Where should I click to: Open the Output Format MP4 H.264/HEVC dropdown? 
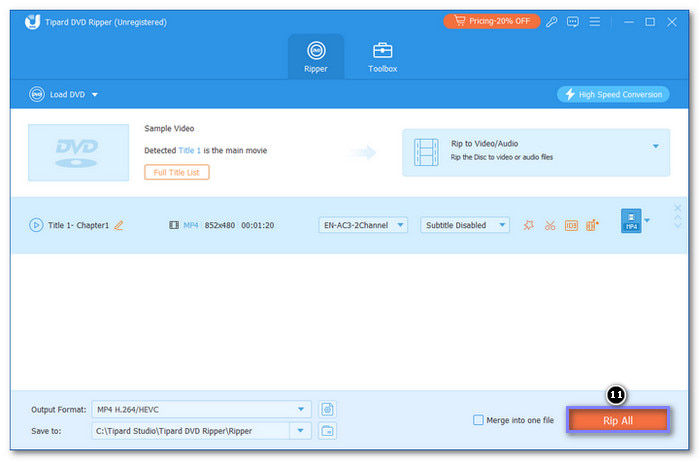[x=201, y=409]
